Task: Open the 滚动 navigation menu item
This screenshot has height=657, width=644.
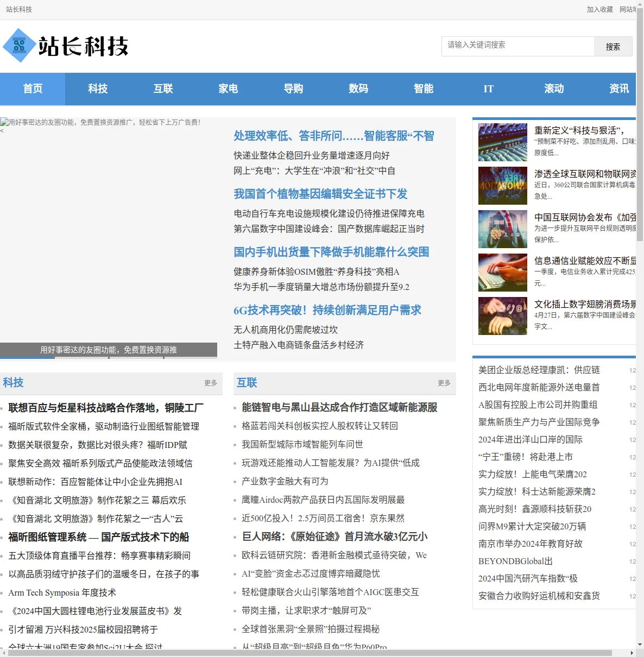Action: (554, 89)
